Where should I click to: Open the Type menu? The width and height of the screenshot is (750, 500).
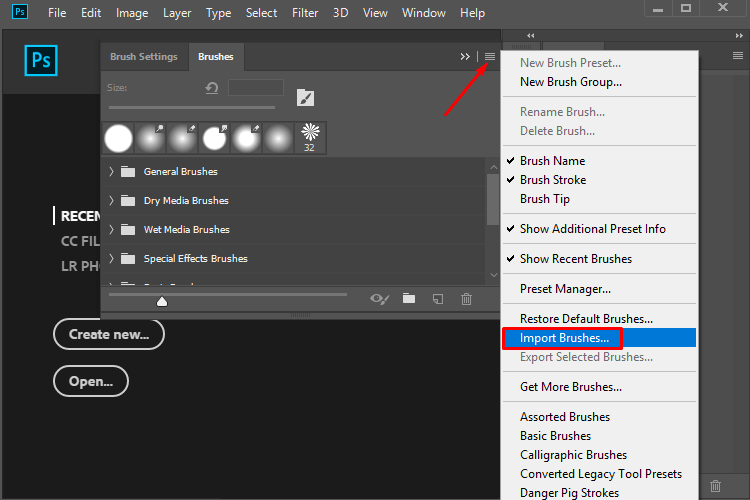(x=218, y=13)
